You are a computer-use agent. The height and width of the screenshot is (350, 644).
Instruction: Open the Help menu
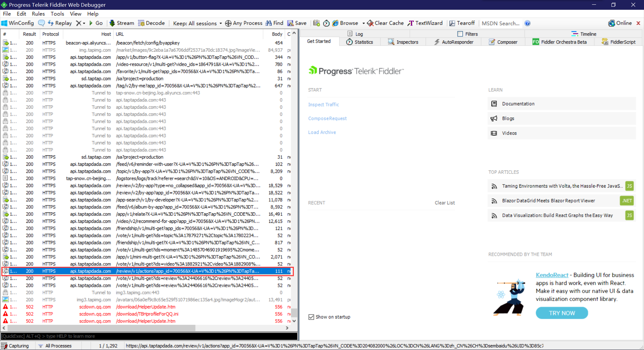[x=93, y=14]
